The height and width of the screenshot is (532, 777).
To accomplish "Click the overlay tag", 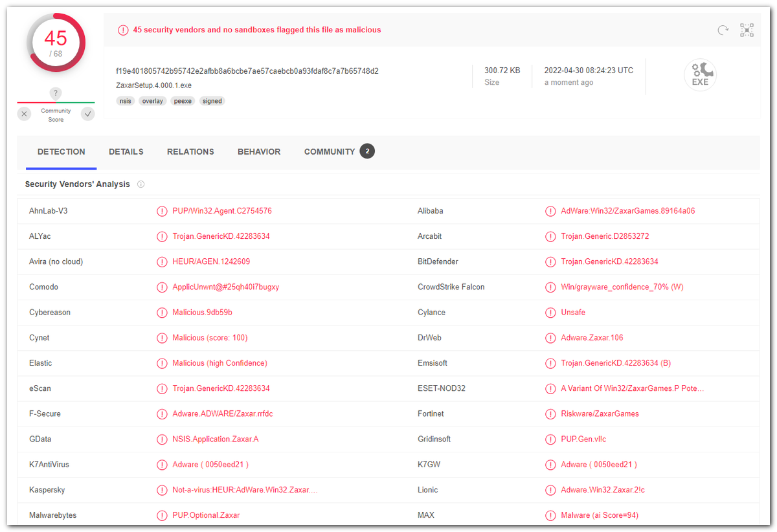I will tap(153, 101).
